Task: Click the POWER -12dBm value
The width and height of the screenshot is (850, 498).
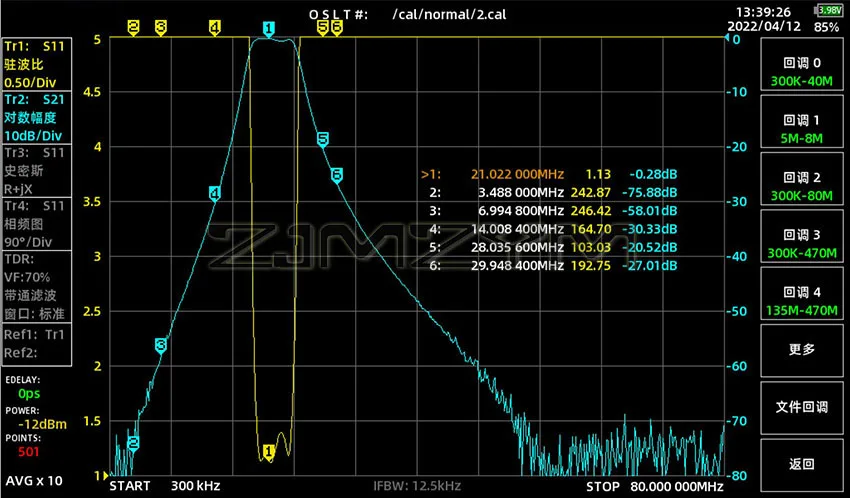Action: 42,424
